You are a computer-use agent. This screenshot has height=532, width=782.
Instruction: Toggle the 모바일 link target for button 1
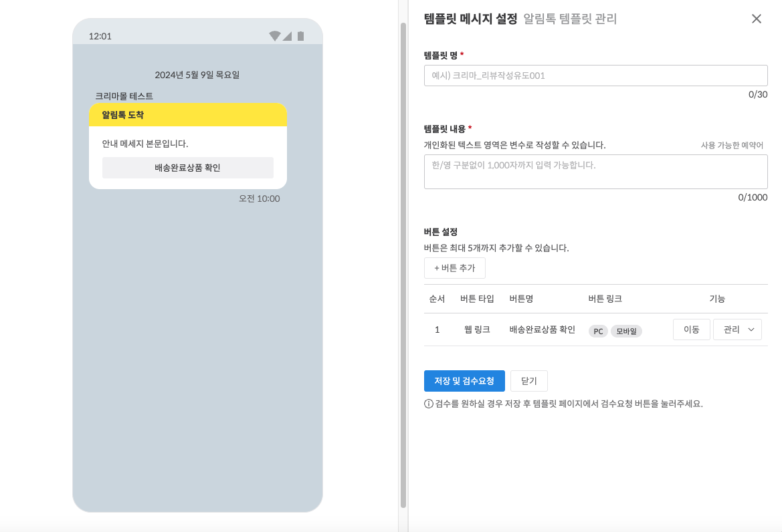[626, 330]
